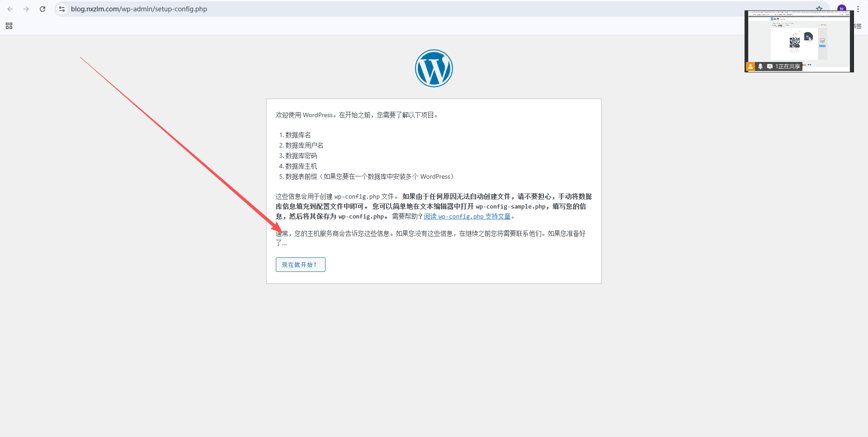Click the '数据库密码' list item
Screen dimensions: 868x437
coord(301,156)
